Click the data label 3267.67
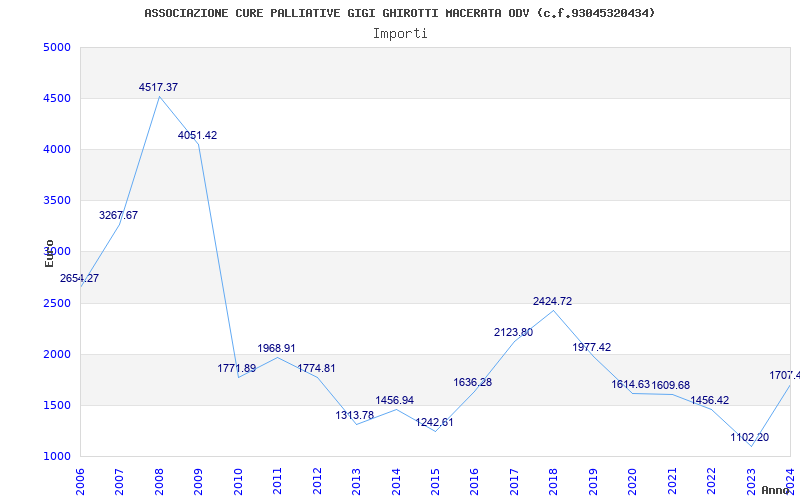800x500 pixels. click(x=118, y=215)
